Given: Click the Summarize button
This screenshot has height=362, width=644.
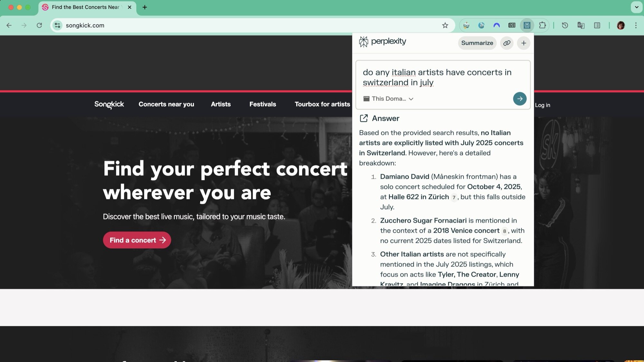Looking at the screenshot, I should pos(477,43).
